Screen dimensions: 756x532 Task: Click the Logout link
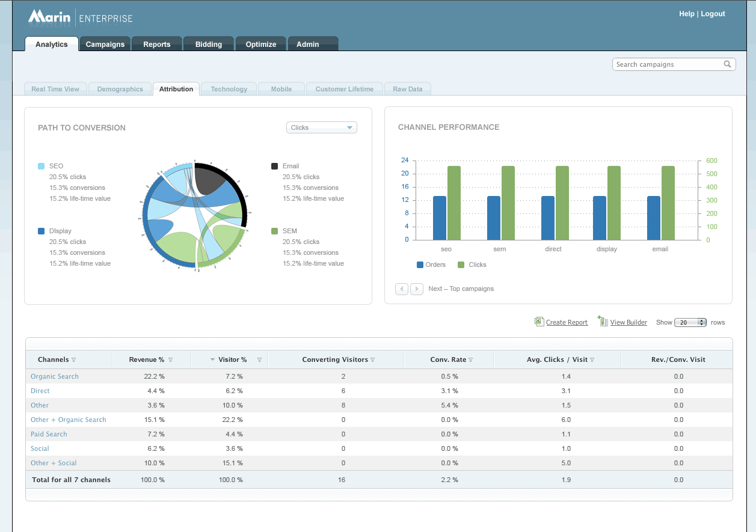click(713, 14)
